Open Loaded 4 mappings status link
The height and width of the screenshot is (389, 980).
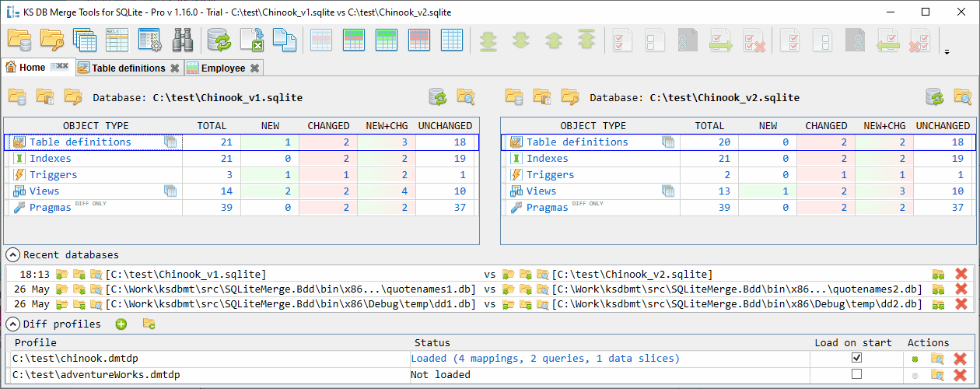click(545, 359)
